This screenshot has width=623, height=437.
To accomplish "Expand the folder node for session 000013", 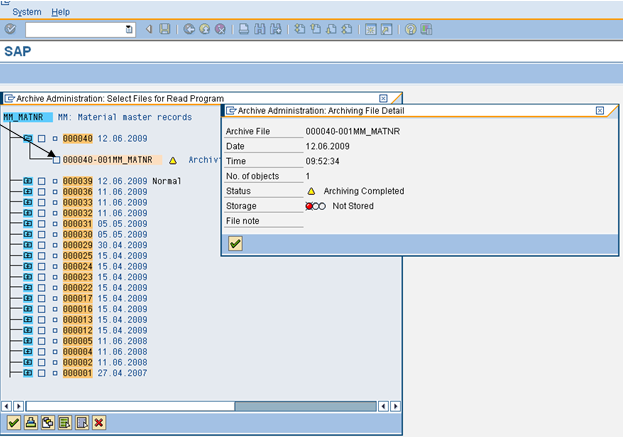I will 28,320.
